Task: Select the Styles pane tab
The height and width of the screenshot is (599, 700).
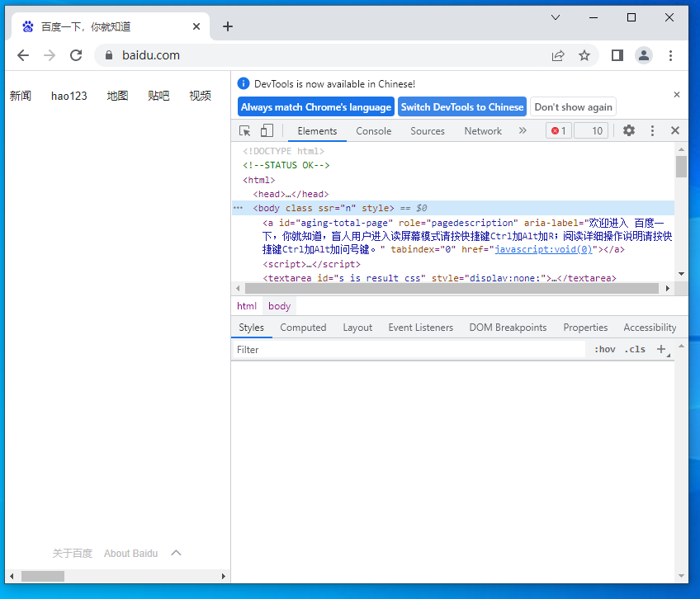Action: pos(251,328)
